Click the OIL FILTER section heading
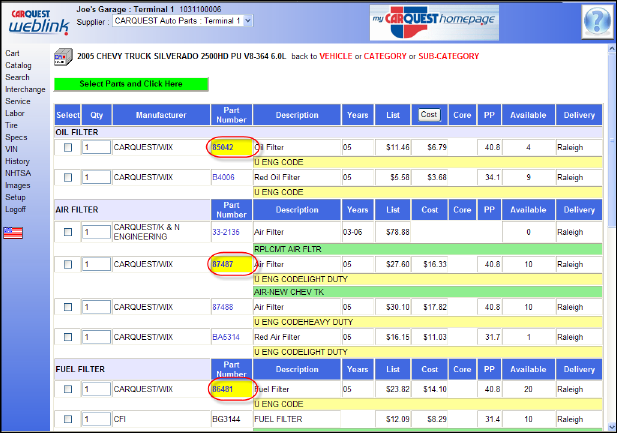 point(77,132)
